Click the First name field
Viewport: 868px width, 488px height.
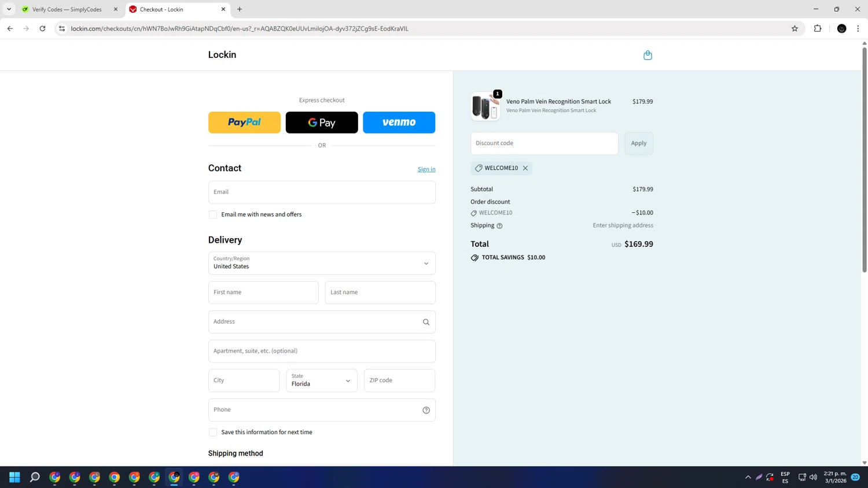(263, 293)
